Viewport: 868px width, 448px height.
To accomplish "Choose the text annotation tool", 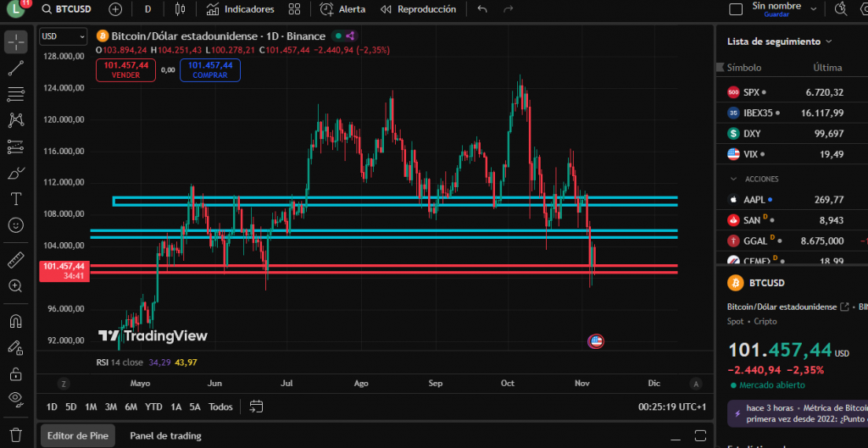I will coord(15,199).
